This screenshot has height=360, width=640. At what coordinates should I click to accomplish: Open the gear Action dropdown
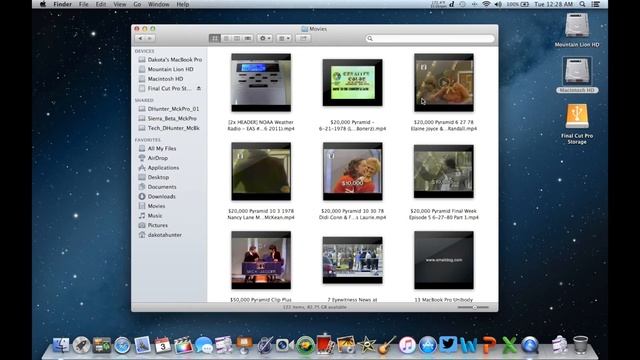point(264,38)
